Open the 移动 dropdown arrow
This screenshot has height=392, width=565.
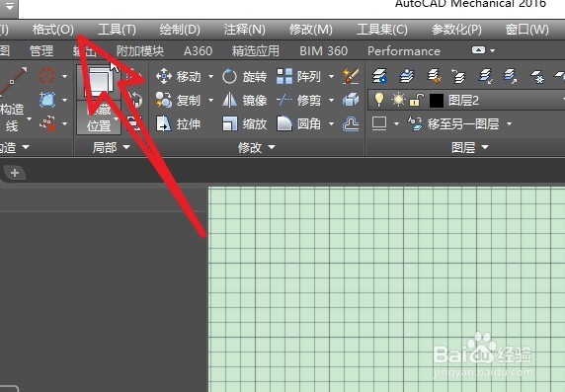(210, 77)
